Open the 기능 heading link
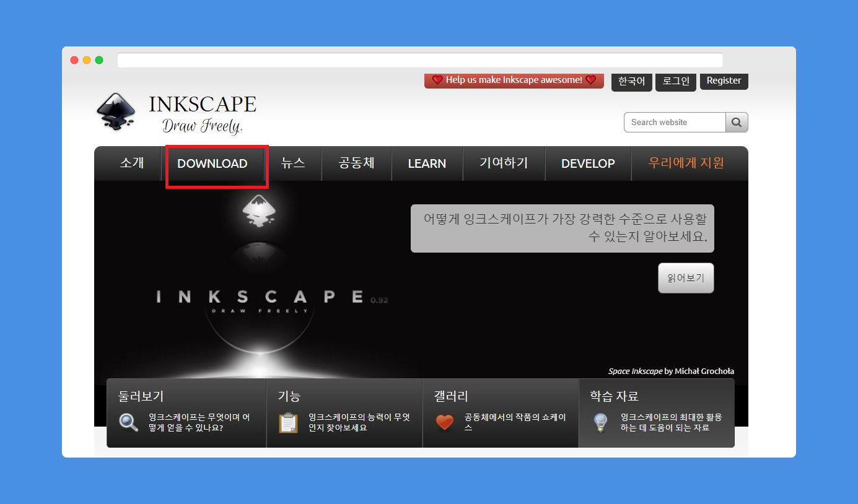Viewport: 858px width, 504px height. pos(289,396)
